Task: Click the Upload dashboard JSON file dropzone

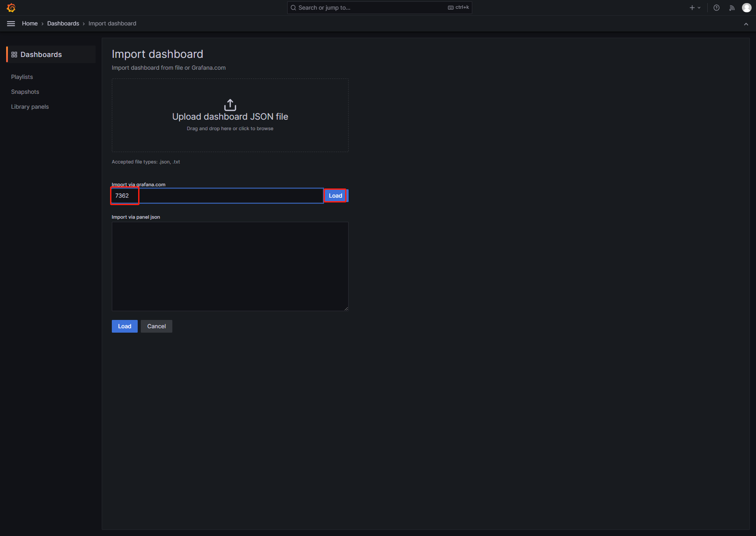Action: (x=230, y=115)
